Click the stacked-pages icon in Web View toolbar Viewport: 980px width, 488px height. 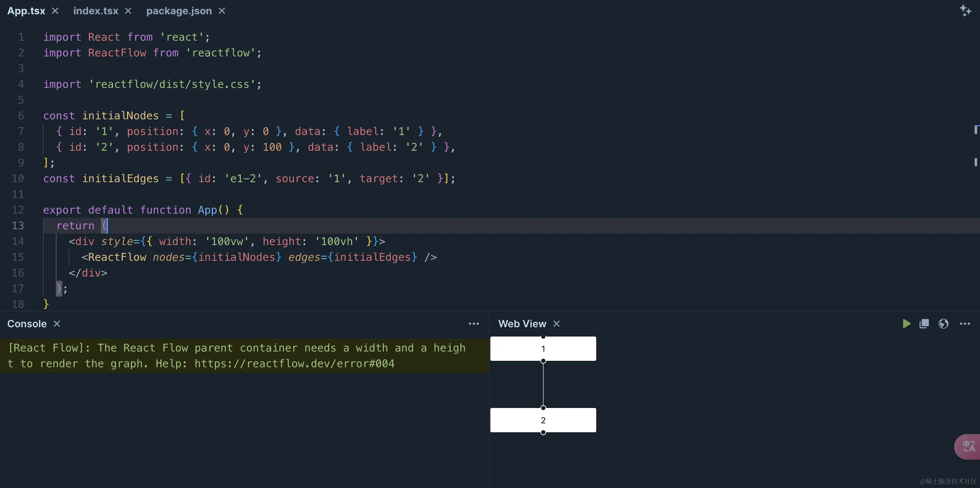click(924, 323)
